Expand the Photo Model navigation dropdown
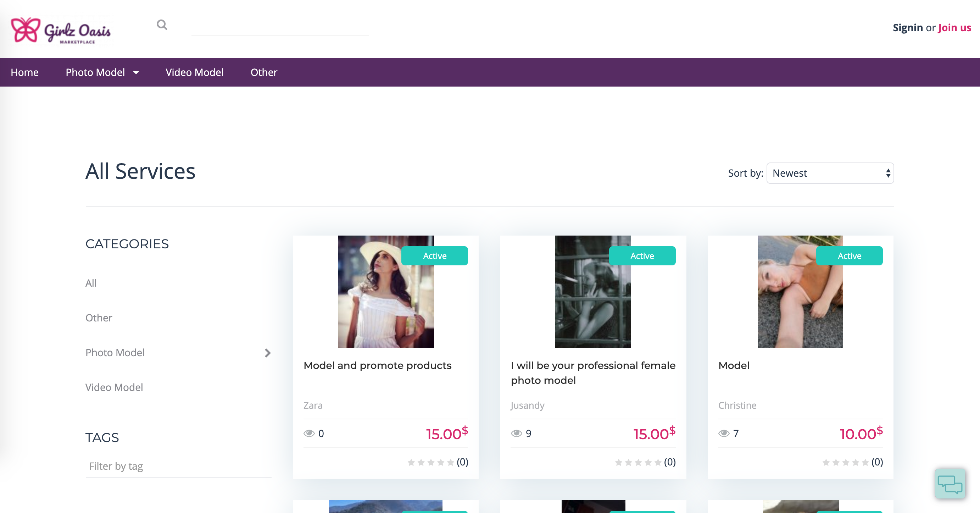980x513 pixels. click(x=103, y=72)
